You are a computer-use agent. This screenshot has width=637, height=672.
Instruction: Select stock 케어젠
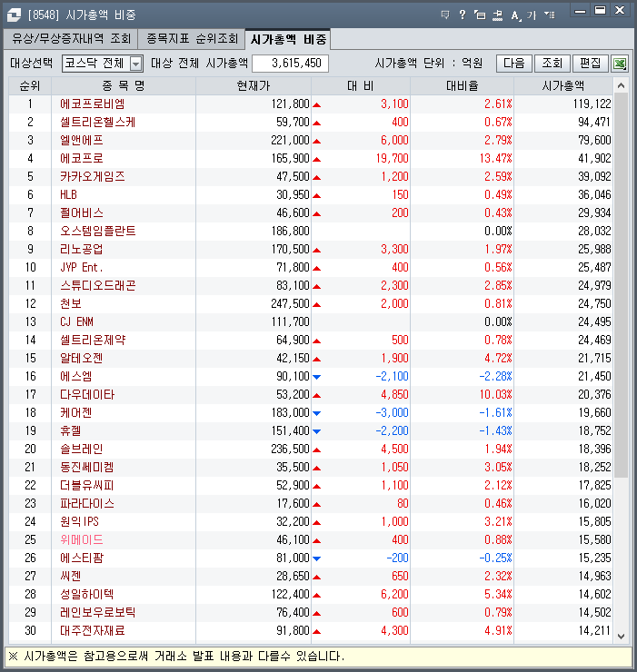point(76,412)
